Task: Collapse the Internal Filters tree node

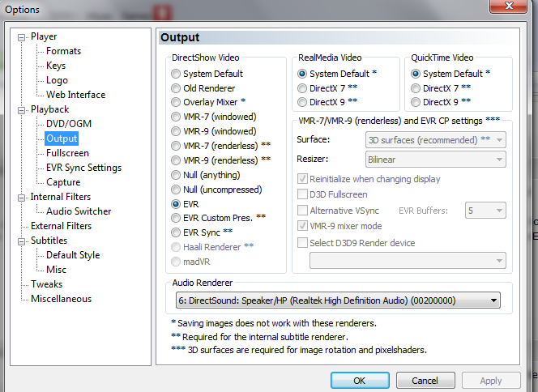Action: (22, 198)
